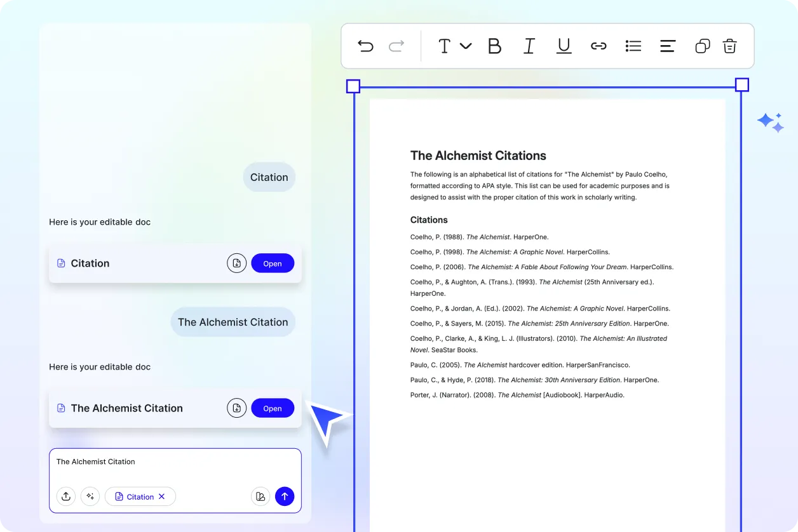Click the AI sparkle icon beside the document

[771, 123]
